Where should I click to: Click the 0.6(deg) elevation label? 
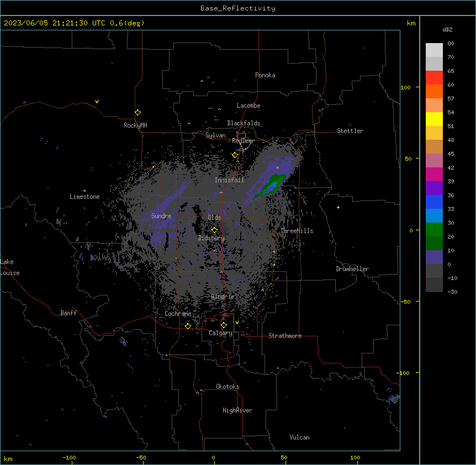click(x=127, y=23)
